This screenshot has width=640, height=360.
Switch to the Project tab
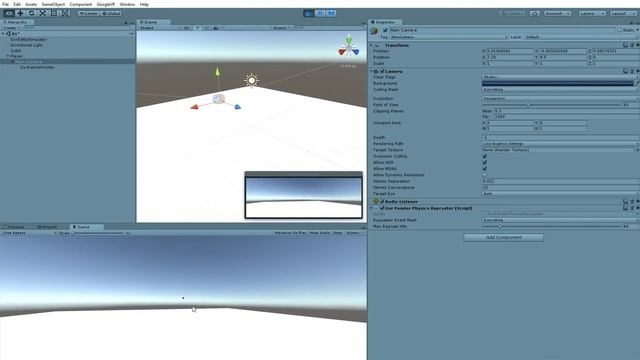pos(47,227)
